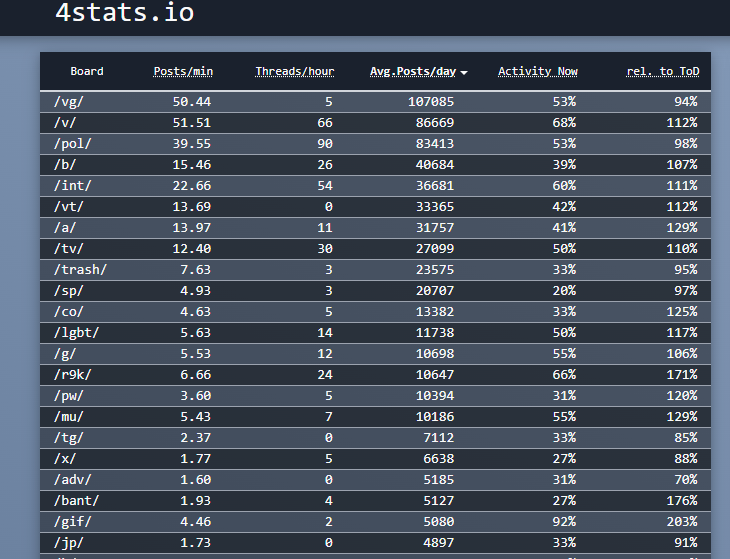
Task: Click the 86669 average posts value
Action: point(434,122)
